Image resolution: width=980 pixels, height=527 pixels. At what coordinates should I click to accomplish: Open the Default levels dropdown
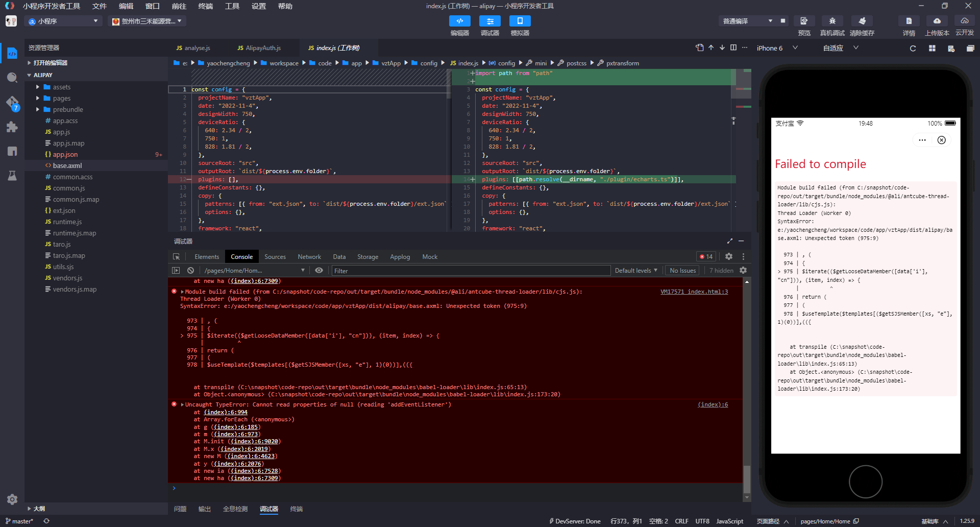point(636,270)
